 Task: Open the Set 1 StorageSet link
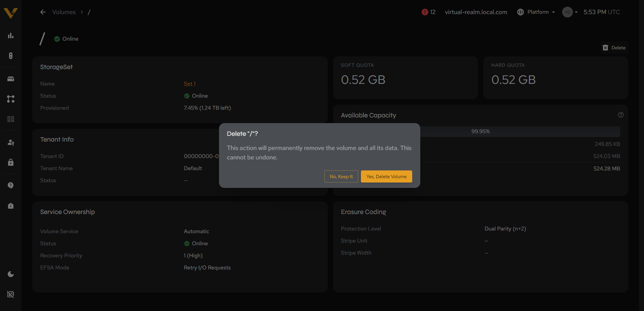[190, 84]
